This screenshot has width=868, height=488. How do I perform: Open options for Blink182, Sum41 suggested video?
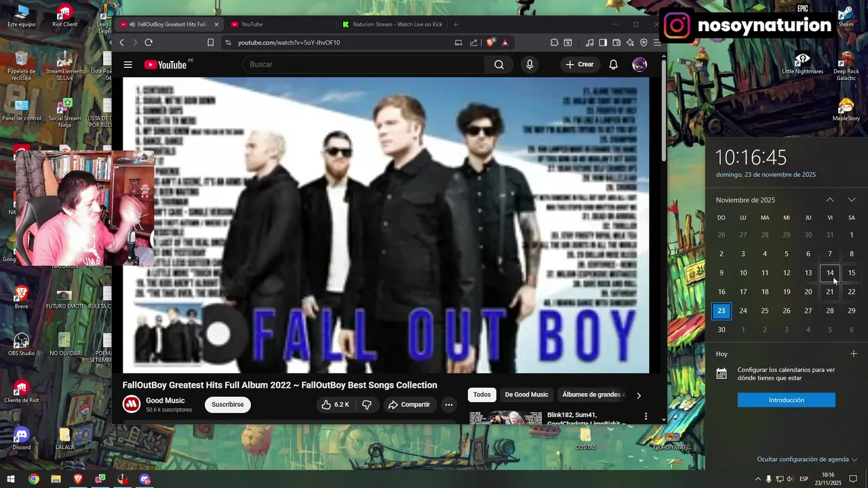coord(646,416)
